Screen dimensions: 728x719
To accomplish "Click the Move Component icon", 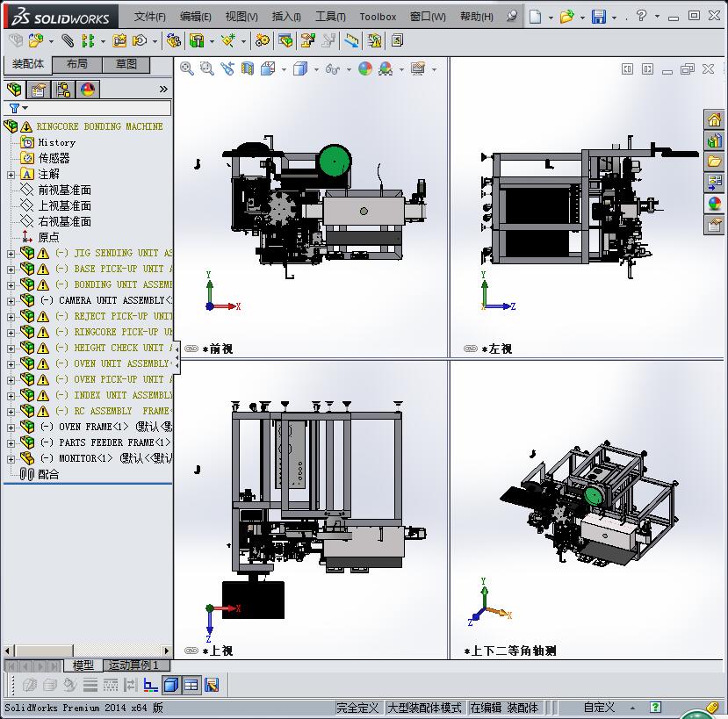I will coord(140,41).
